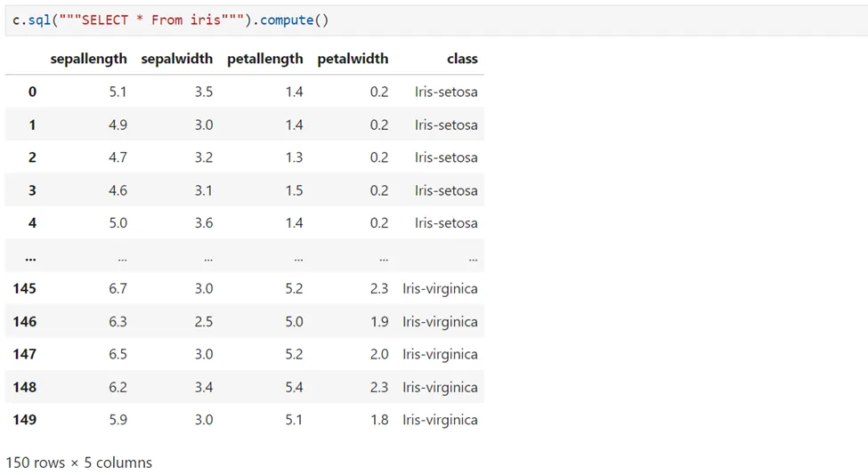The image size is (868, 475).
Task: Click the ellipsis truncated row index
Action: [30, 258]
